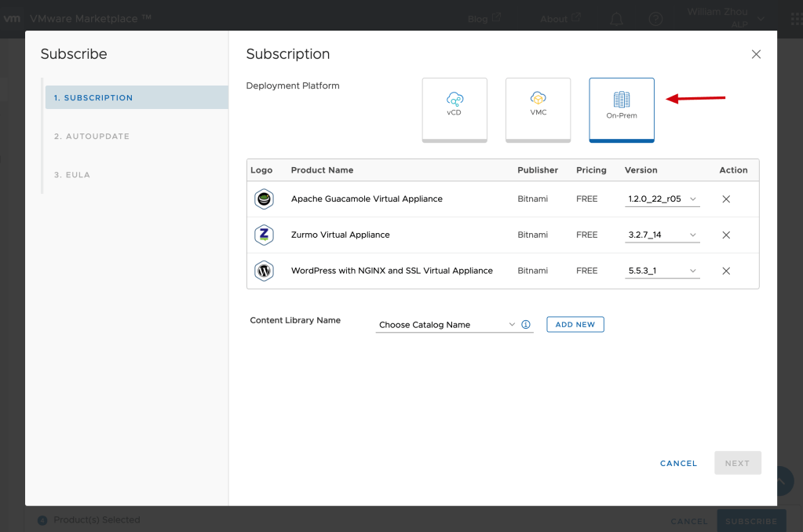
Task: Remove WordPress with NGINX appliance row
Action: coord(726,271)
